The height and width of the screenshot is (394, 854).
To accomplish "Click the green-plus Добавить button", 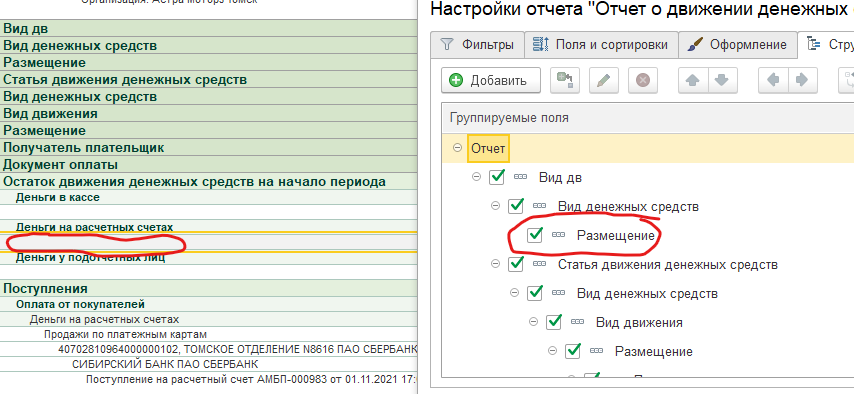I will [x=491, y=80].
